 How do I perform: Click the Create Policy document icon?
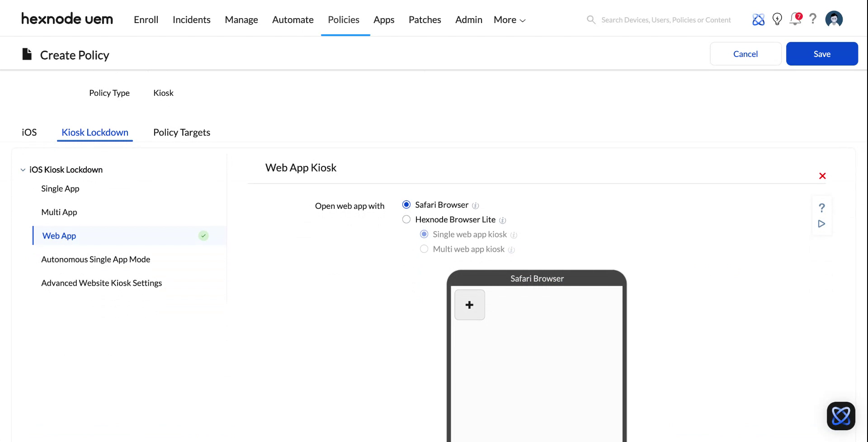coord(27,53)
